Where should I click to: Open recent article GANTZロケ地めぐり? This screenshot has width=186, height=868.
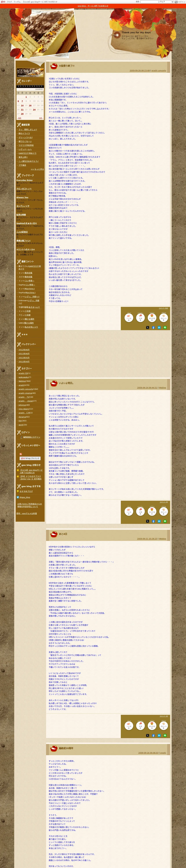pyautogui.click(x=27, y=153)
